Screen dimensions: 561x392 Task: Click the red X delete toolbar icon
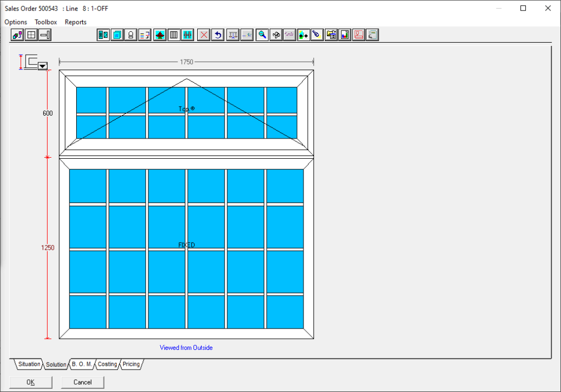pyautogui.click(x=204, y=35)
